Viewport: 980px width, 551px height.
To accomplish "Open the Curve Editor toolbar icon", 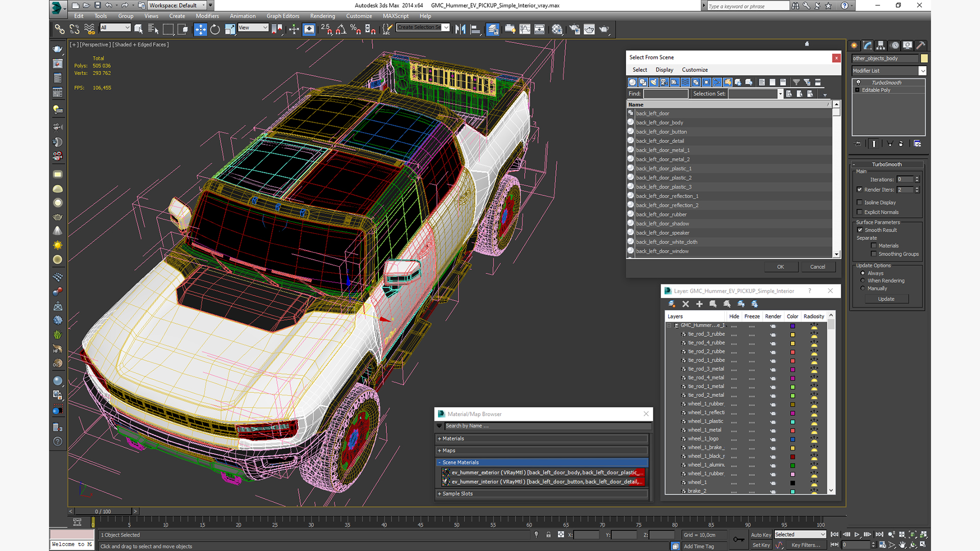I will point(525,30).
